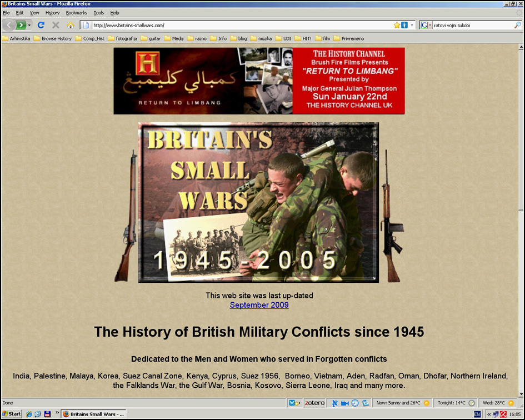Viewport: 525px width, 420px height.
Task: Click the Return to Limbang banner
Action: click(259, 81)
